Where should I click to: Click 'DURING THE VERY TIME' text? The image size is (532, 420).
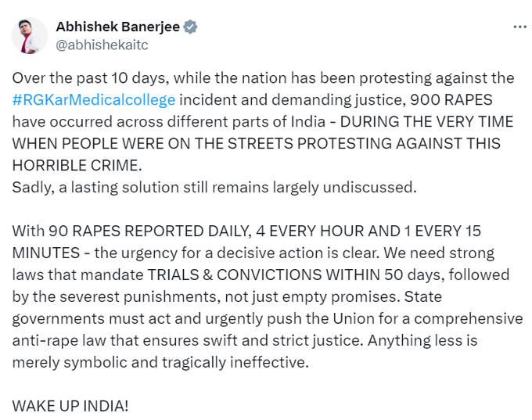click(427, 122)
